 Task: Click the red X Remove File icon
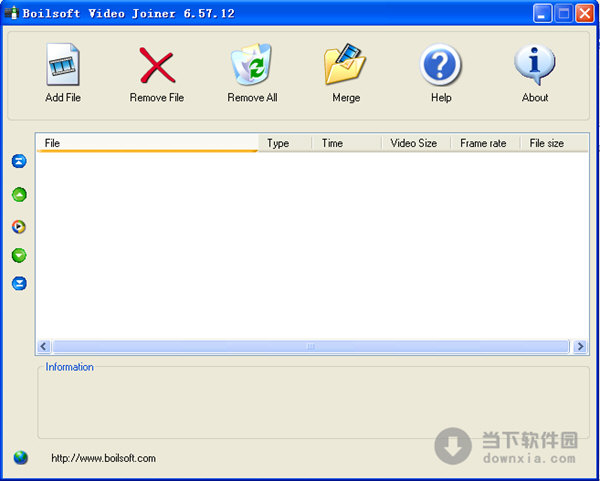(157, 65)
